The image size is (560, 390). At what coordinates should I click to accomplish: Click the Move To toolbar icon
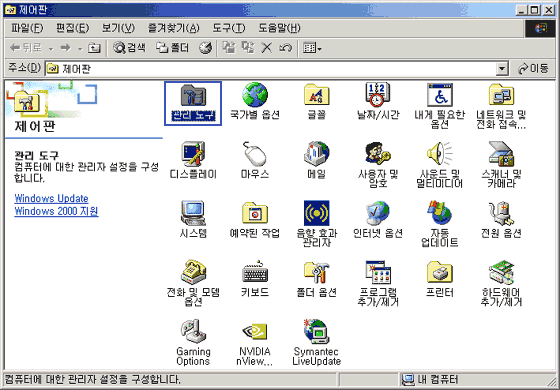[229, 48]
